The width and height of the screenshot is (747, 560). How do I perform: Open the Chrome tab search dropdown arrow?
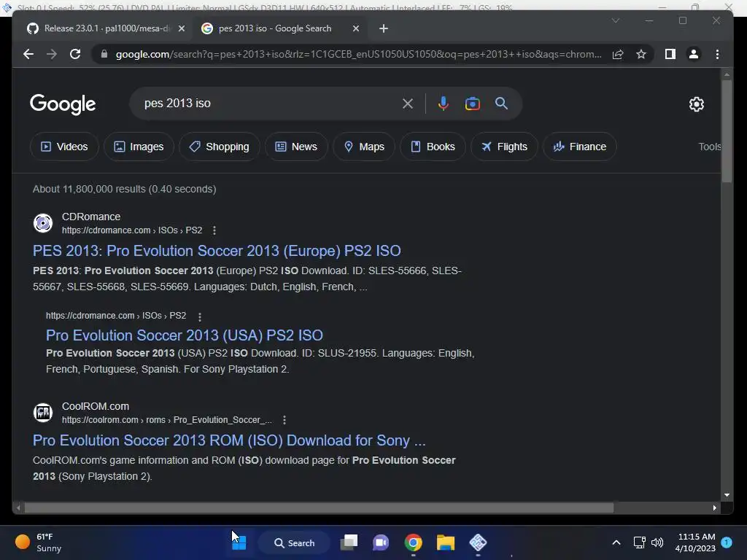coord(616,20)
